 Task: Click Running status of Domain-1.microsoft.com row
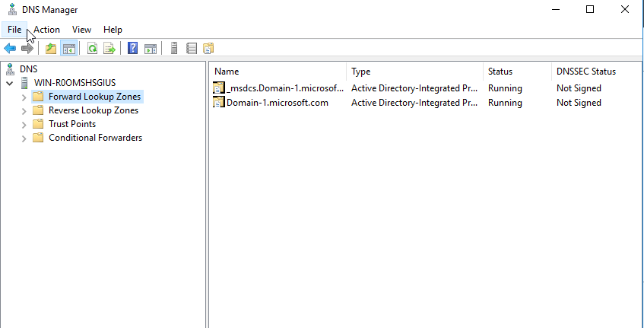pos(505,102)
